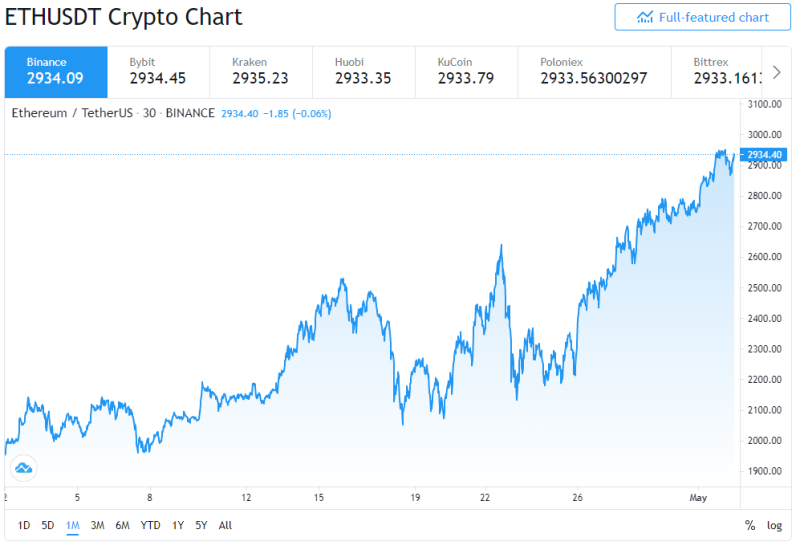The height and width of the screenshot is (558, 800).
Task: Open the Full-featured chart link
Action: 702,17
